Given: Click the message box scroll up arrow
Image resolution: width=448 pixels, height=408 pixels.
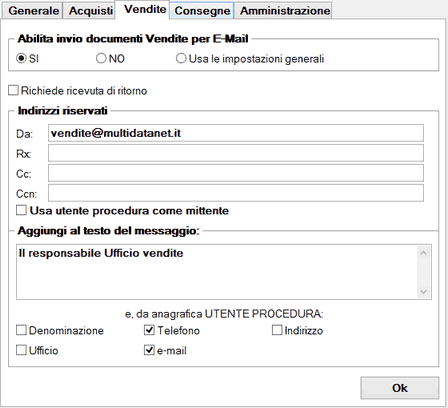Looking at the screenshot, I should pyautogui.click(x=423, y=253).
